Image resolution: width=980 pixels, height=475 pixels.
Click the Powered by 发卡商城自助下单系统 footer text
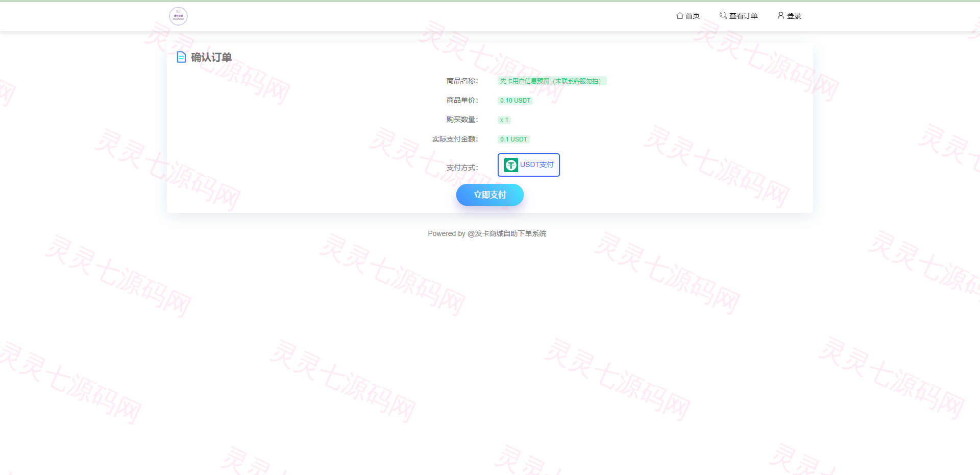[487, 233]
